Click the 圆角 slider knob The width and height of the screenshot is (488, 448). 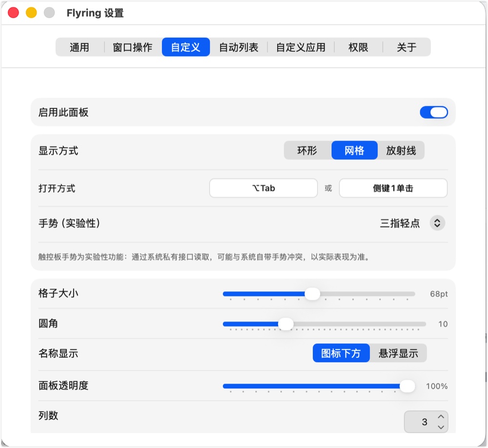(285, 324)
